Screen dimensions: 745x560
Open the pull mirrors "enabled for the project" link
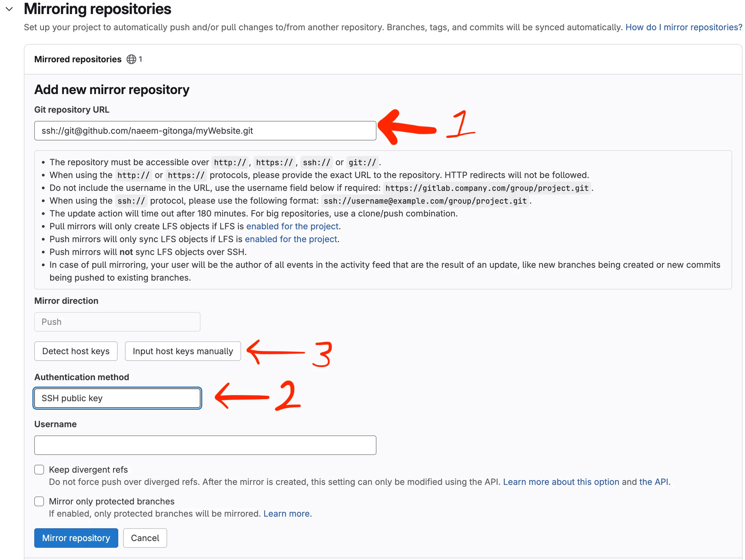click(292, 226)
